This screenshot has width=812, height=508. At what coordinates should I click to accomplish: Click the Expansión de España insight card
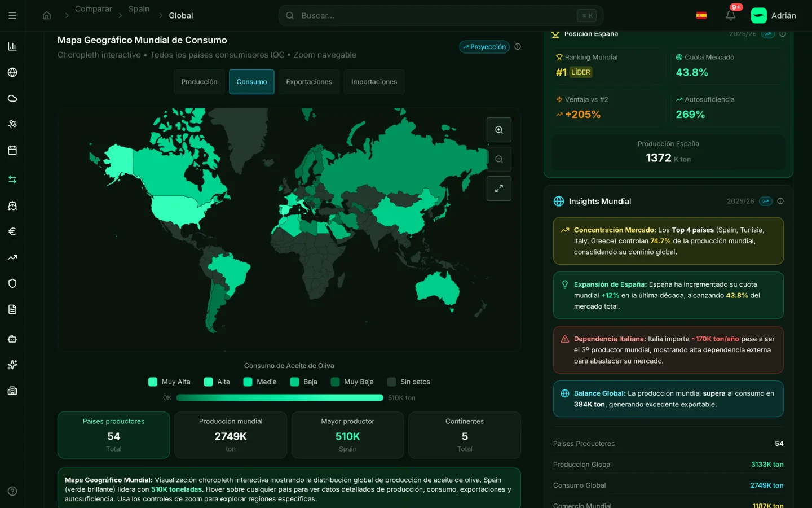668,295
